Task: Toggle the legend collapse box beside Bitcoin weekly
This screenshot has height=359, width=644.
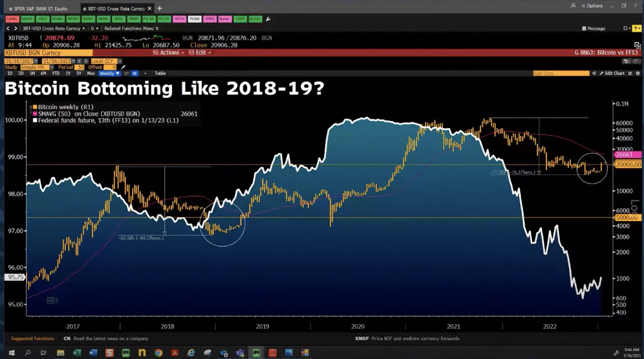Action: tap(31, 107)
